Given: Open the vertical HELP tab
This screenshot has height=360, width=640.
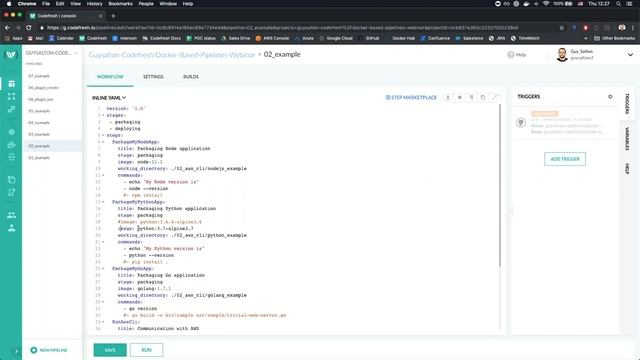Looking at the screenshot, I should (x=627, y=169).
